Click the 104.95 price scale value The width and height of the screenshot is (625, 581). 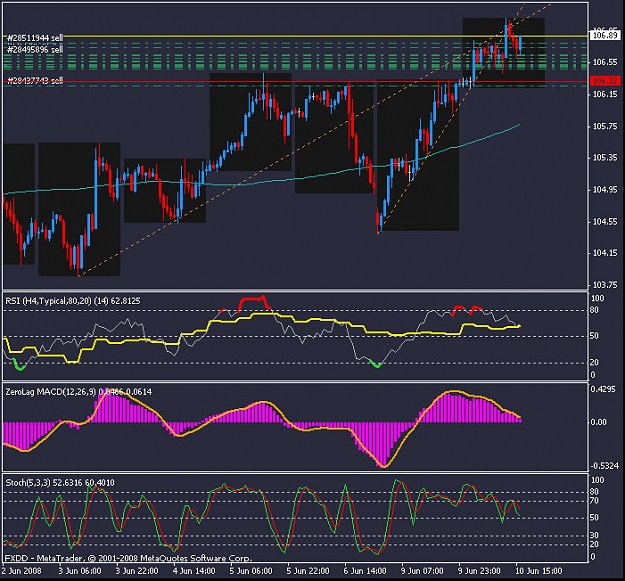tap(605, 190)
